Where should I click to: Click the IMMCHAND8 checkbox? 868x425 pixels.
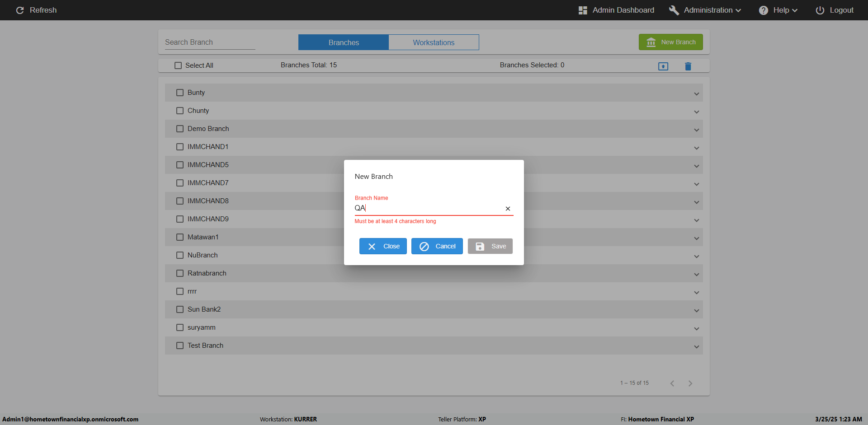[x=180, y=201]
